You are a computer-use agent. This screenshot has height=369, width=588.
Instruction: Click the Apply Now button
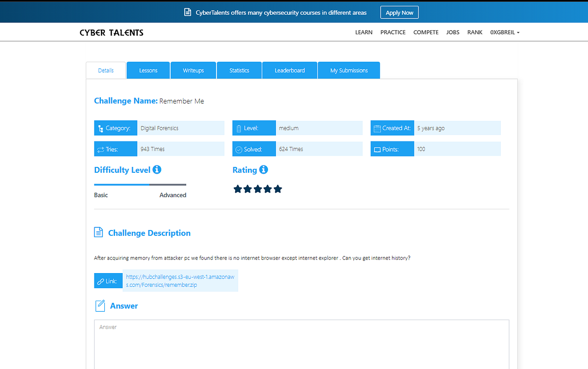point(399,13)
